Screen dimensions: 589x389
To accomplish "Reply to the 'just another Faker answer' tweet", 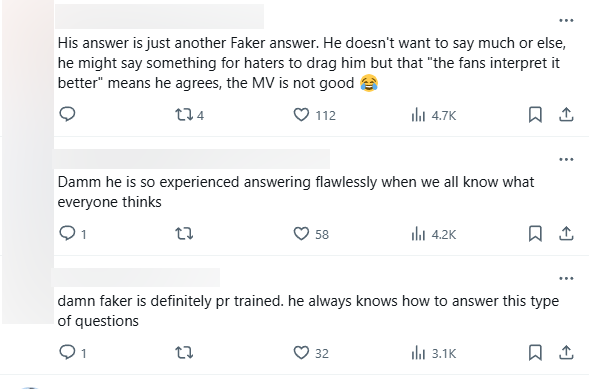I will pyautogui.click(x=68, y=115).
